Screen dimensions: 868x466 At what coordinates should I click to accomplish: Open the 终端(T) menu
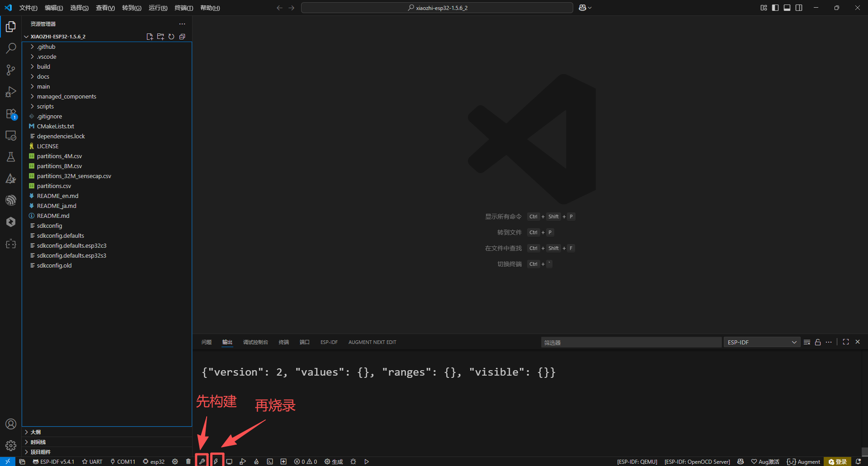(x=184, y=8)
